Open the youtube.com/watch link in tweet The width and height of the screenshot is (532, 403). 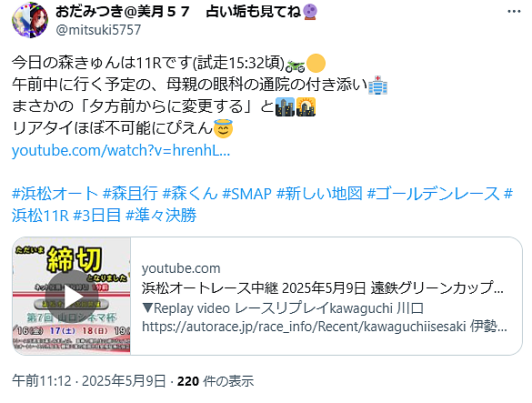click(x=121, y=150)
